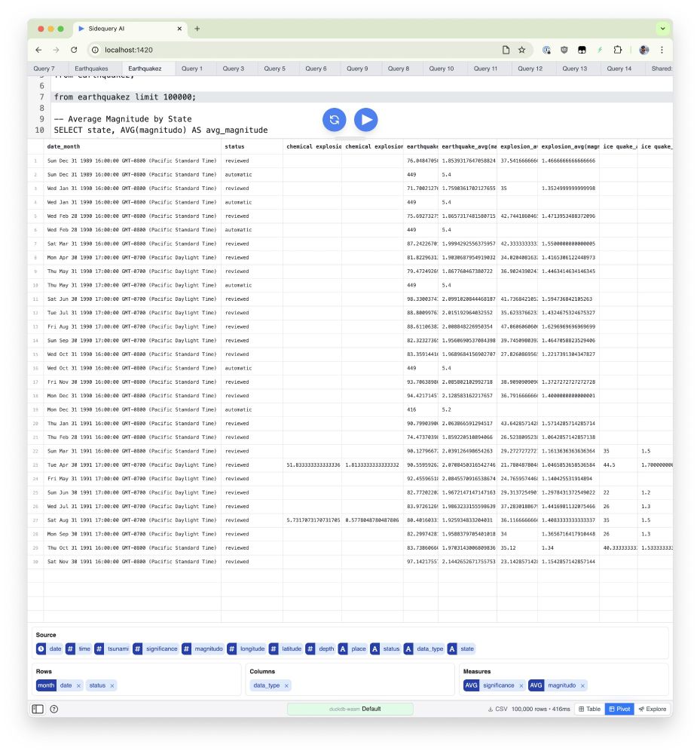Open the Query 1 tab

192,69
